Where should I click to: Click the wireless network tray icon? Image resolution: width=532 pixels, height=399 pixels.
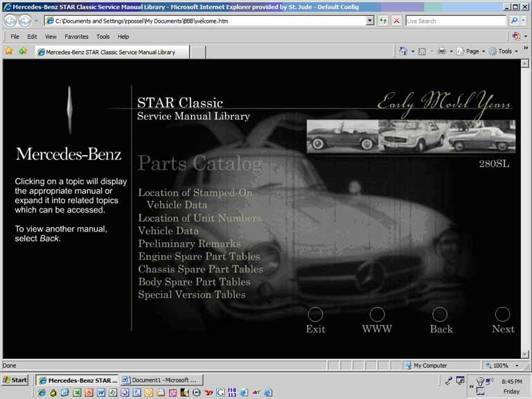pos(480,381)
